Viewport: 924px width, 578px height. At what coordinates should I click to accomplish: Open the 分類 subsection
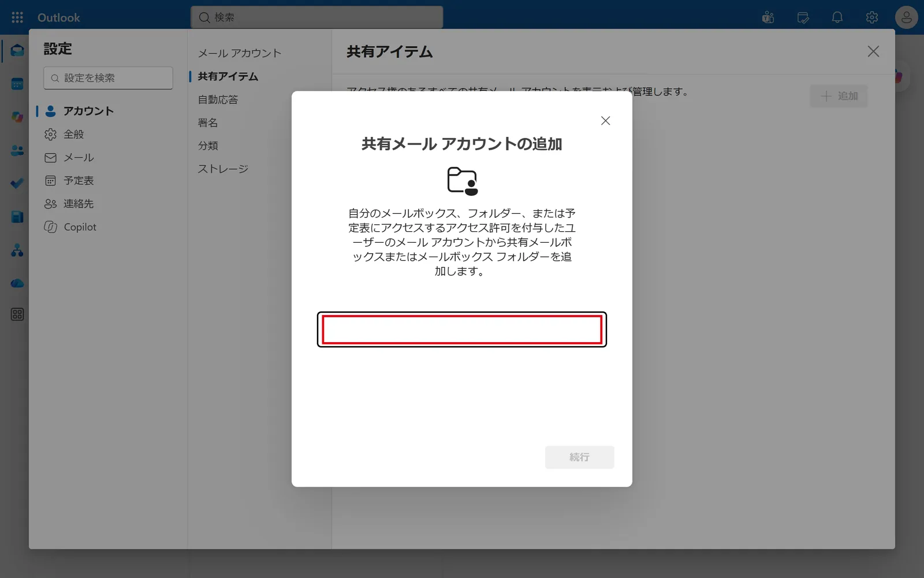pyautogui.click(x=208, y=146)
